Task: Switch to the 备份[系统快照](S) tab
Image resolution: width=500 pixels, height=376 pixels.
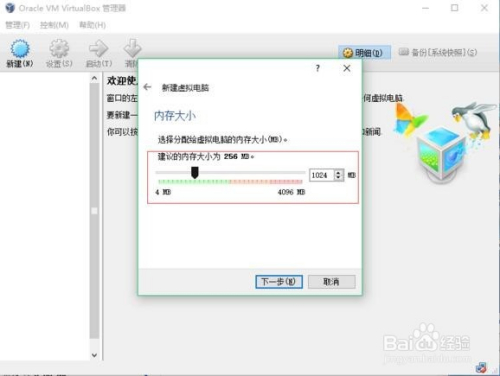Action: coord(438,52)
